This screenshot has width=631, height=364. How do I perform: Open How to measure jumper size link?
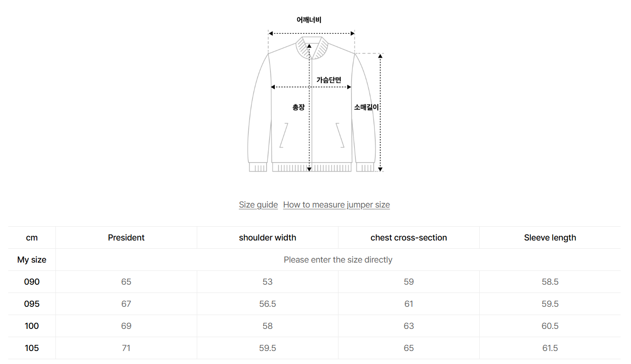[336, 205]
